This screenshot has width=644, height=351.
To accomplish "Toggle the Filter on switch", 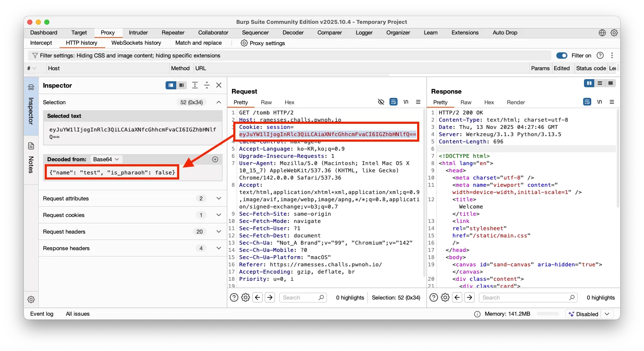I will pos(562,55).
